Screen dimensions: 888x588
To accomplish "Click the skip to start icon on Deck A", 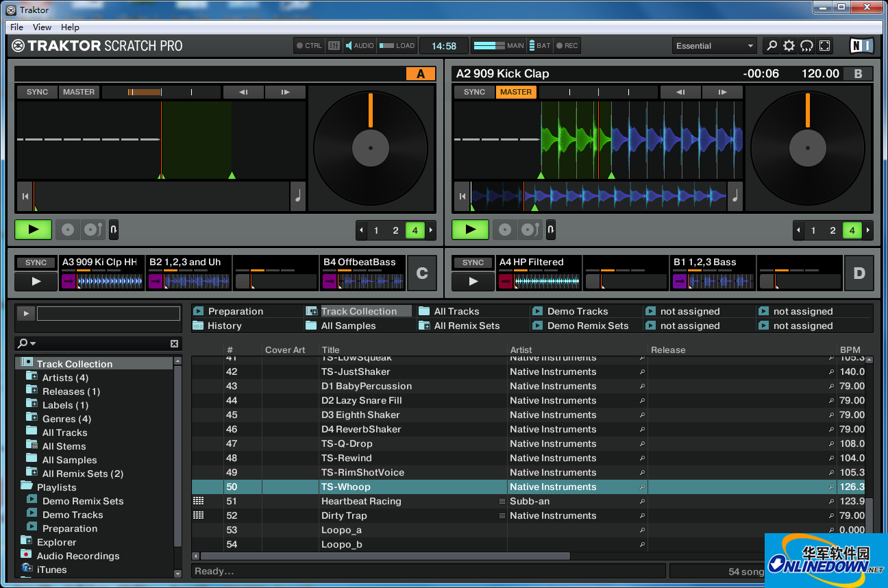I will pyautogui.click(x=25, y=197).
